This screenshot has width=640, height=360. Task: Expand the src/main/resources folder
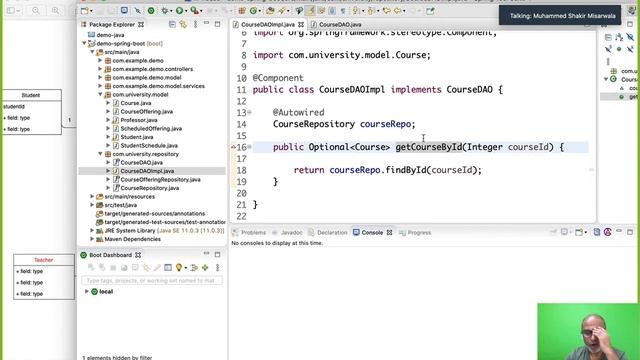point(92,196)
